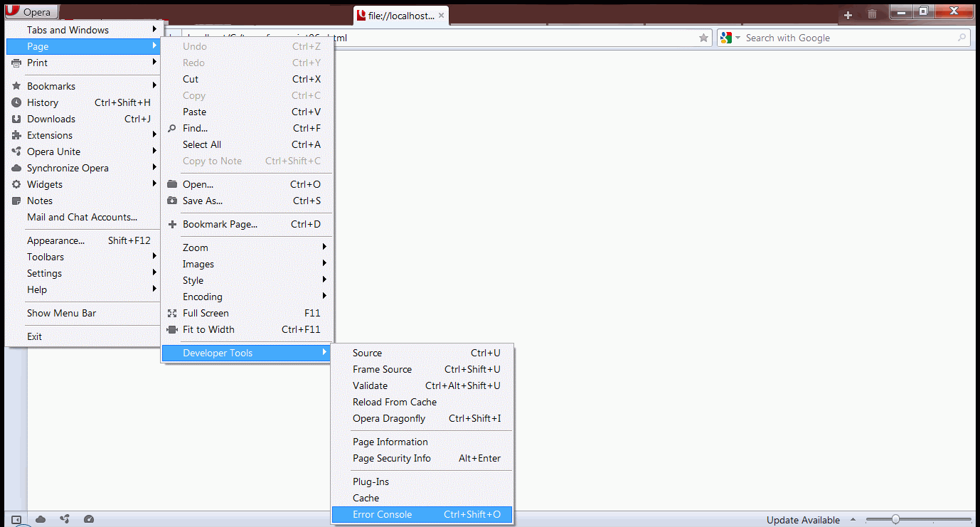
Task: Choose Select All entry
Action: 247,144
